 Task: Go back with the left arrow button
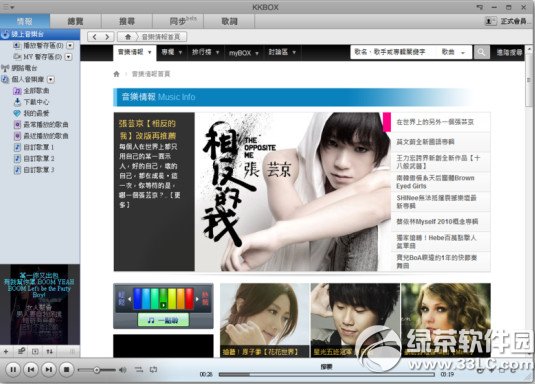click(x=95, y=37)
